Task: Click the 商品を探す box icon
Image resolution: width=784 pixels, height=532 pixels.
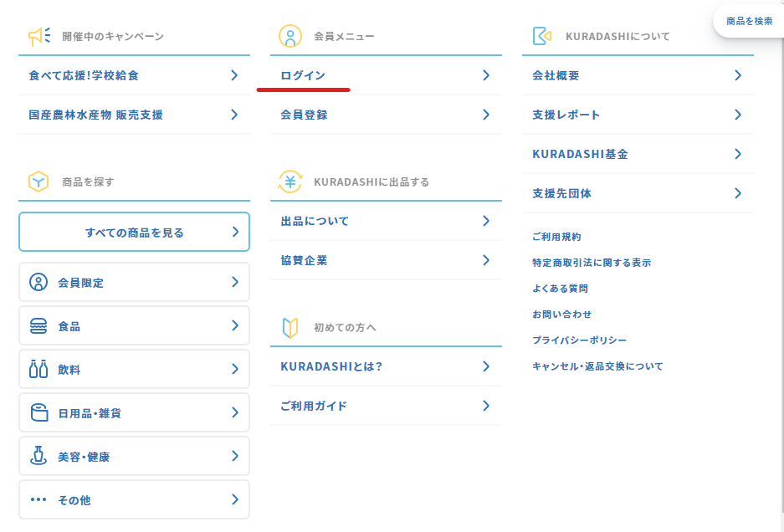Action: [x=38, y=182]
